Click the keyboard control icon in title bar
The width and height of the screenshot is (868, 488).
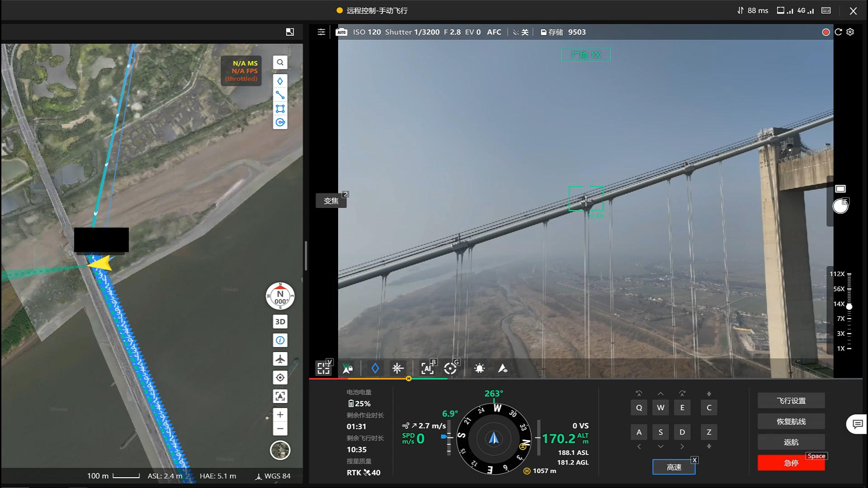click(826, 10)
